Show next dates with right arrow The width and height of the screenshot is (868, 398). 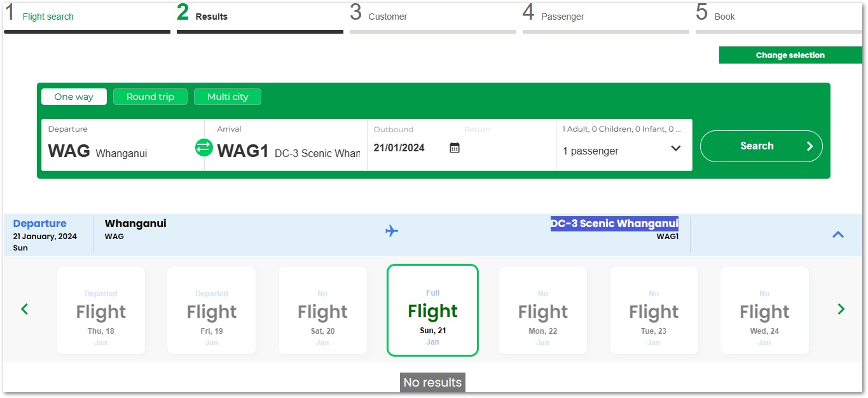841,310
